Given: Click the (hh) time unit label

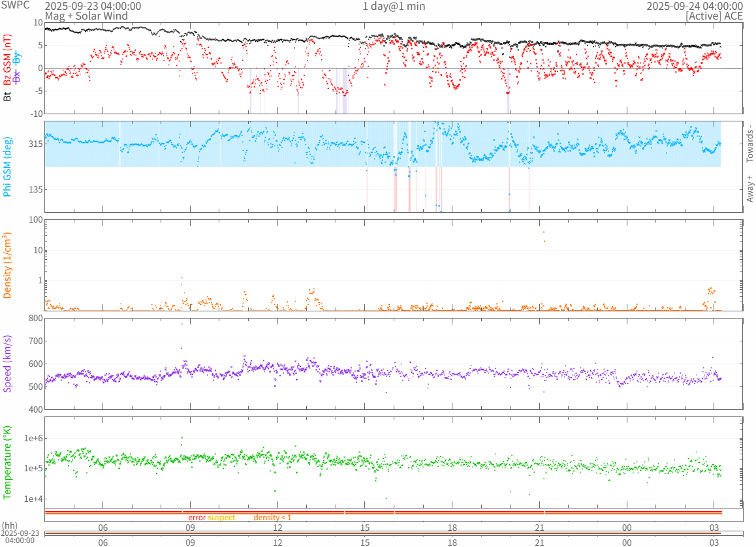Looking at the screenshot, I should (10, 525).
